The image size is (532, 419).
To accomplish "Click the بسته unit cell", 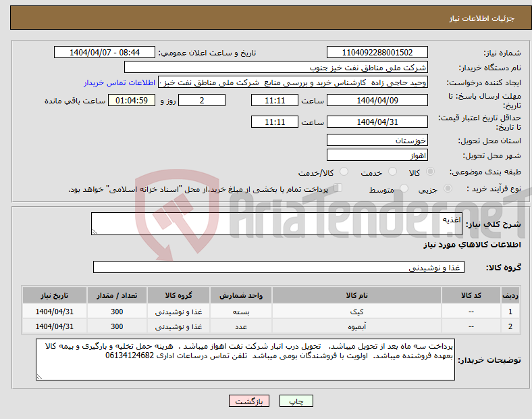I will tap(241, 312).
